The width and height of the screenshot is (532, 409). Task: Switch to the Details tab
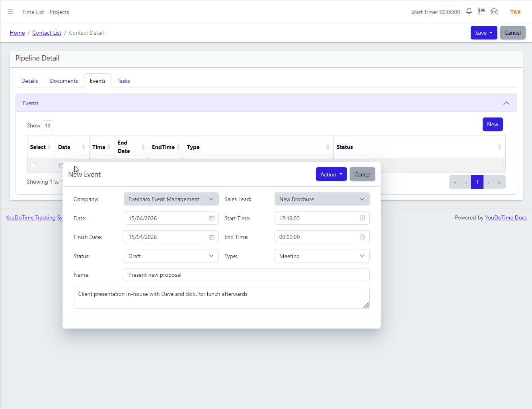[30, 81]
